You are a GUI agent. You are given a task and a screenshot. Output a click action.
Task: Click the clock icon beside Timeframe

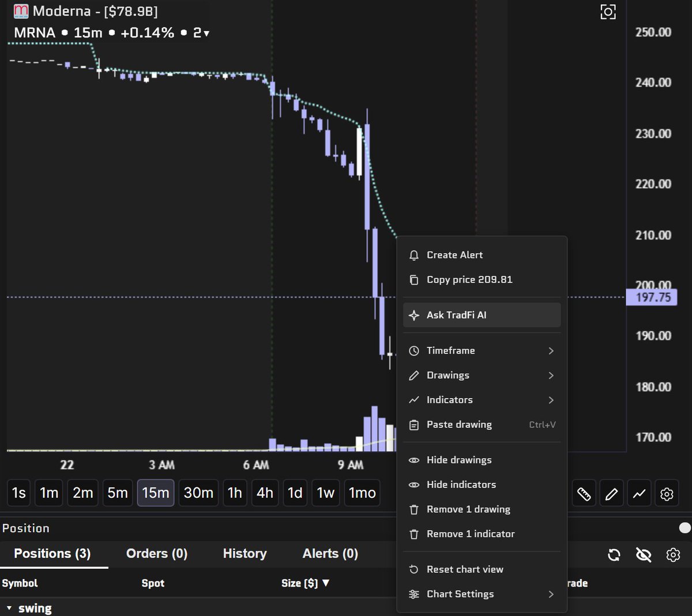(x=413, y=351)
